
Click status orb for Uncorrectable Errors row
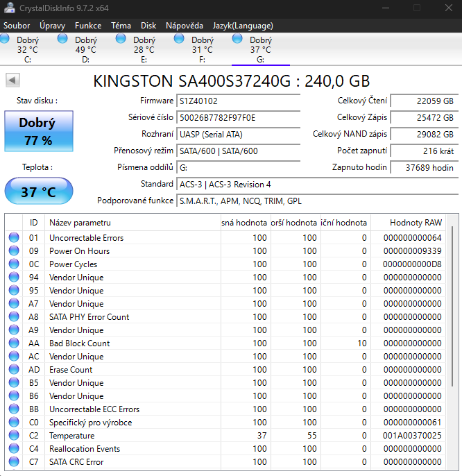click(x=14, y=237)
